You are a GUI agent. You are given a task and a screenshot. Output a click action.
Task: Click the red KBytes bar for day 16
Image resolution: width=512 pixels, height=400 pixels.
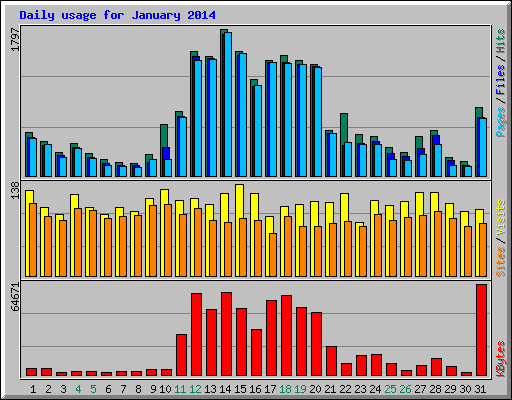[x=256, y=352]
